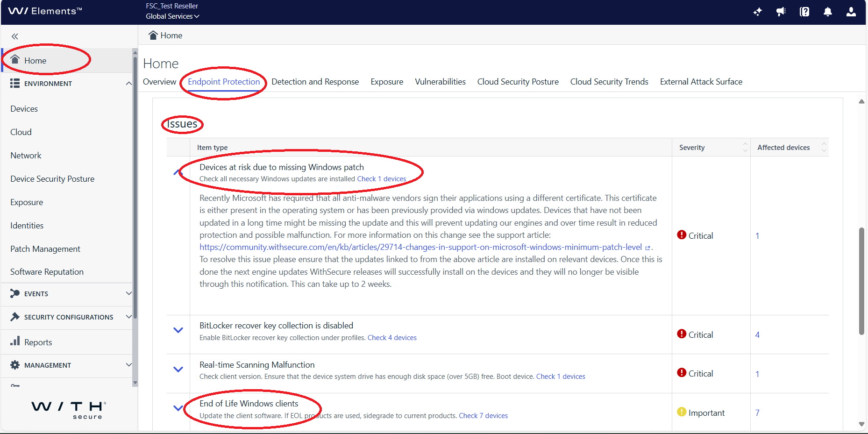Expand the End of Life Windows clients row
Screen dimensions: 868x434
pyautogui.click(x=178, y=408)
